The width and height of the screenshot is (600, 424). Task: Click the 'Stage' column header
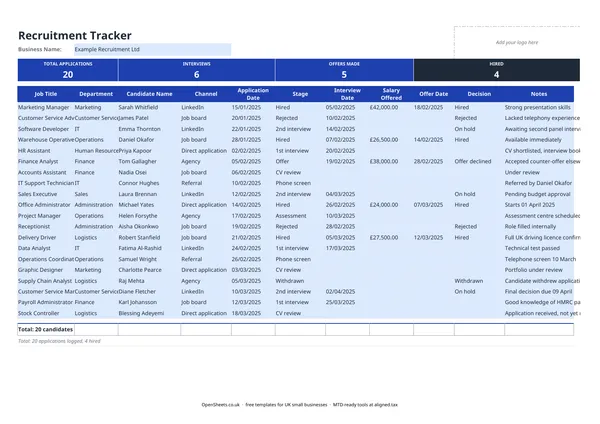pos(300,94)
